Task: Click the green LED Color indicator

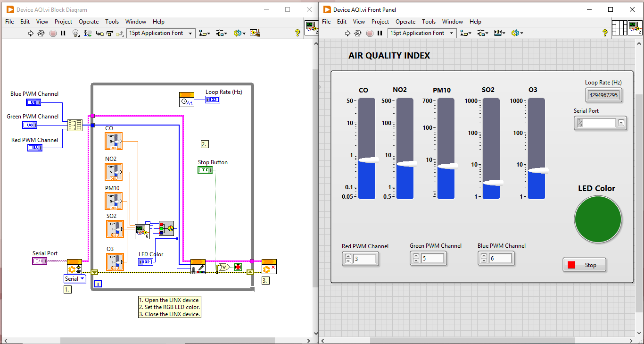Action: click(x=598, y=219)
